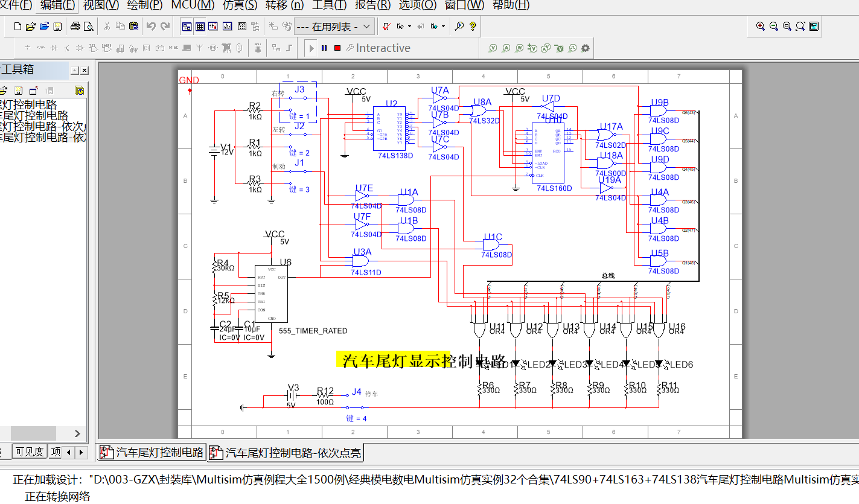The image size is (859, 504).
Task: Zoom to selected area
Action: point(787,26)
